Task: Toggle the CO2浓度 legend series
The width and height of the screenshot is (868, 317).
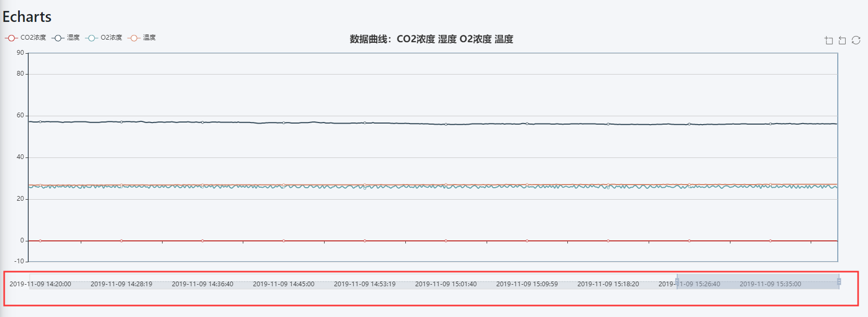Action: coord(26,38)
